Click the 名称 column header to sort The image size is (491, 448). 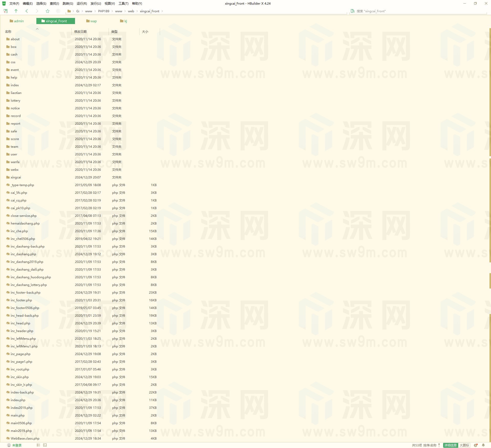pos(8,31)
